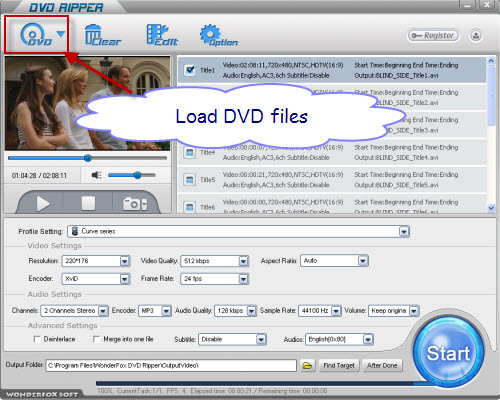Click Output:BLIND_SIDE_Title4.avi text
This screenshot has width=500, height=400.
click(x=396, y=158)
